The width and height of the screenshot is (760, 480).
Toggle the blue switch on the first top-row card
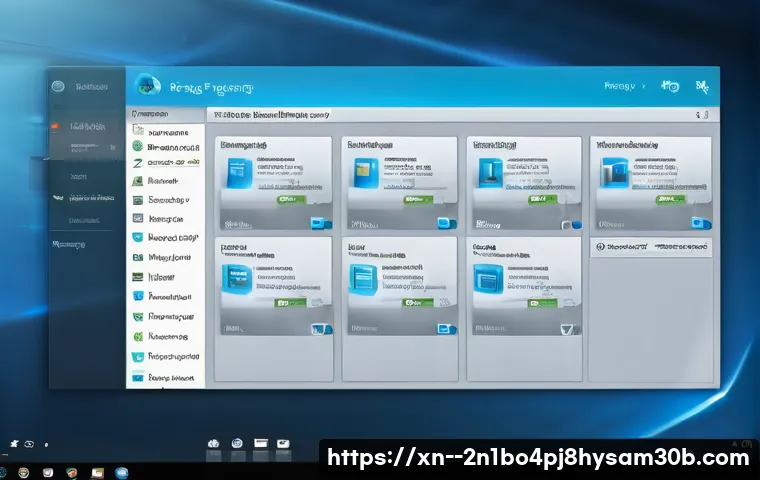click(x=320, y=222)
